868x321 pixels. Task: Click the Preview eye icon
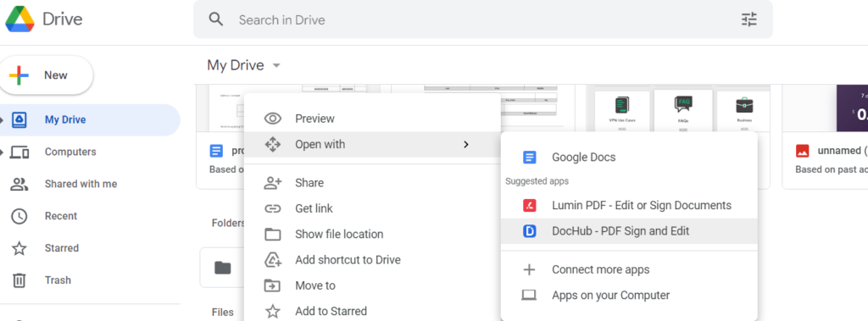[272, 119]
